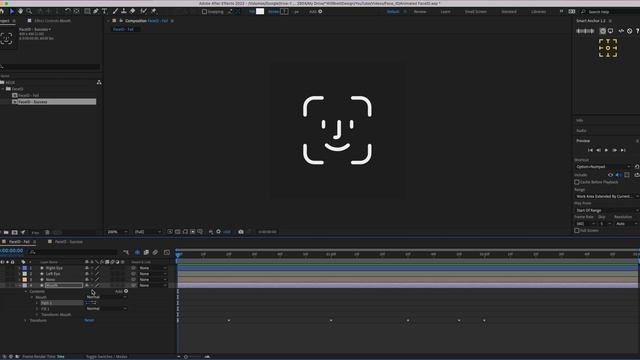This screenshot has height=360, width=640.
Task: Click the current time display in timeline
Action: 12,251
